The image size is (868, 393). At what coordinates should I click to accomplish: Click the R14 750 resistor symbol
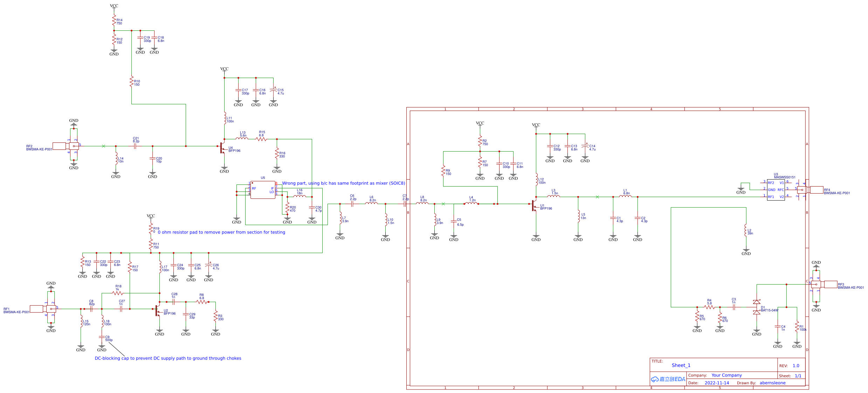click(114, 20)
